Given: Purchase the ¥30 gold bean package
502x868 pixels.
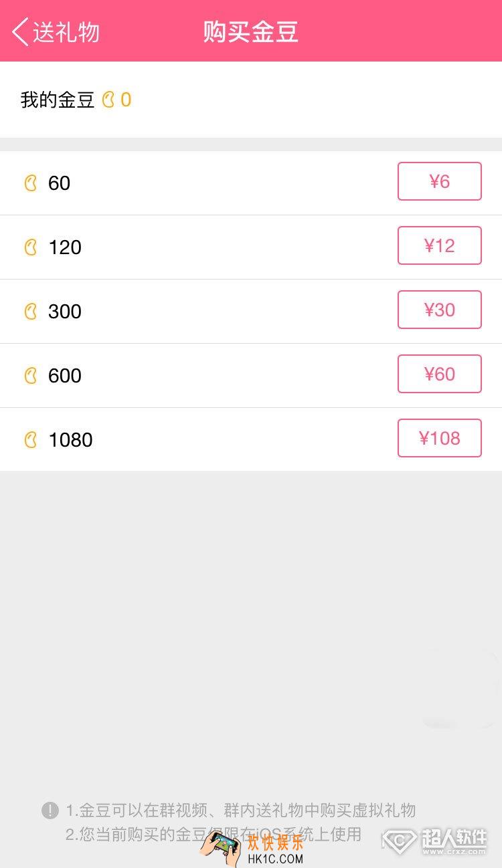Looking at the screenshot, I should [440, 310].
